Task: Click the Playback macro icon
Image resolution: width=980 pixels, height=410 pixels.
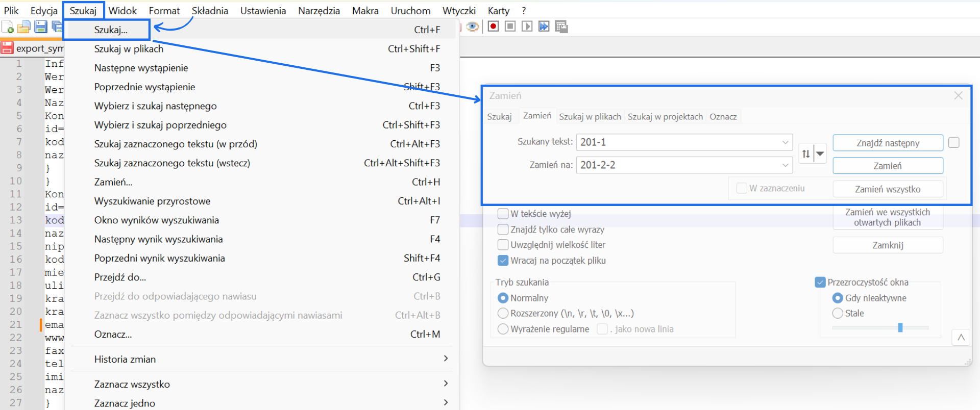Action: (x=527, y=27)
